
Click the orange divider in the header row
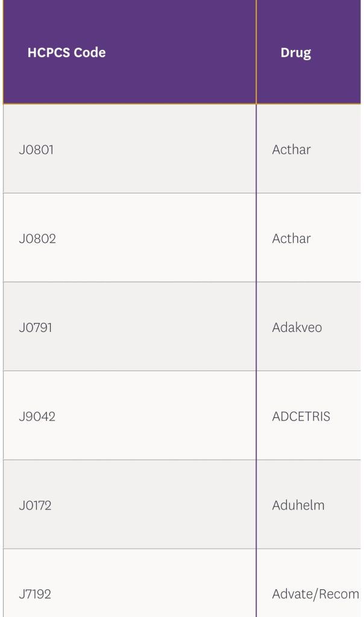tap(256, 52)
